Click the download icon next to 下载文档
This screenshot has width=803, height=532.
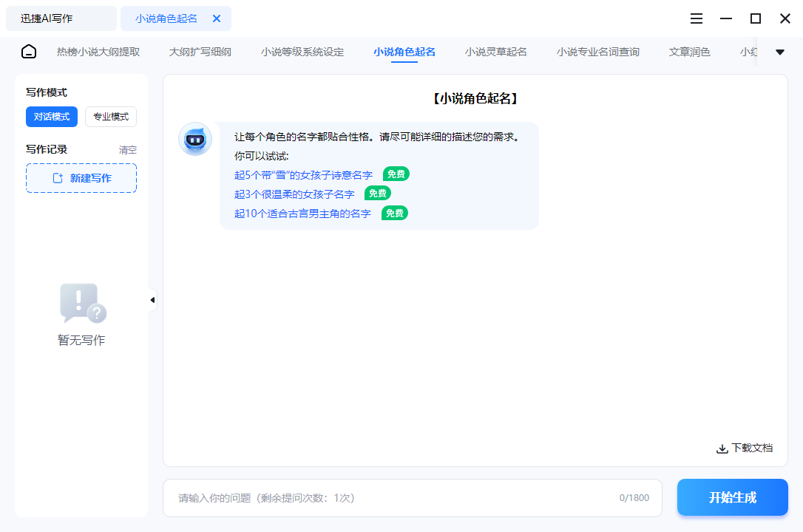tap(722, 448)
